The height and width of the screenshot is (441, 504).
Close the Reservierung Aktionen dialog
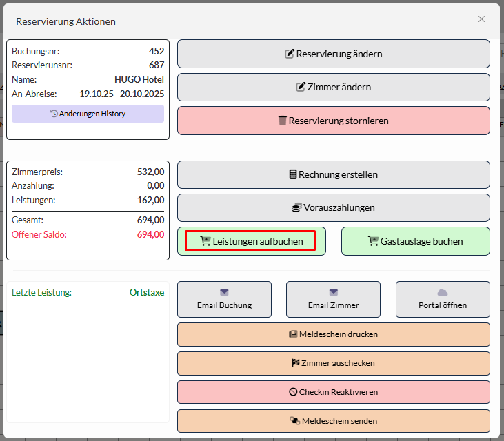coord(481,19)
